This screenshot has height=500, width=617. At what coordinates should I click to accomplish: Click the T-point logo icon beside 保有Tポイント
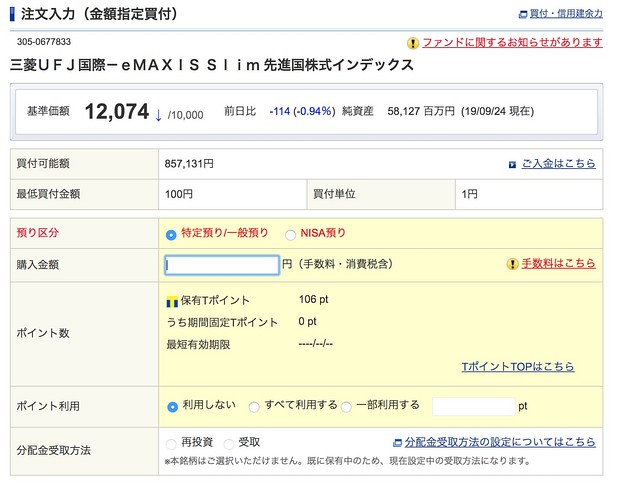pyautogui.click(x=172, y=301)
